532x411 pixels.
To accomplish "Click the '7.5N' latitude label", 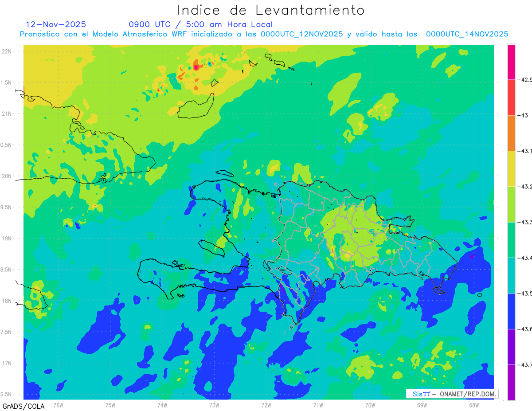I will (x=7, y=332).
